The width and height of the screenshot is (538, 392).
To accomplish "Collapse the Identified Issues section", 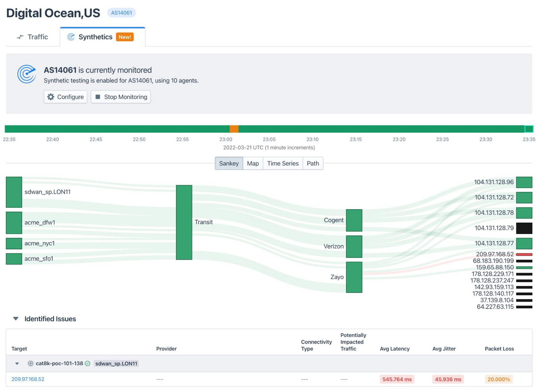I will tap(16, 318).
